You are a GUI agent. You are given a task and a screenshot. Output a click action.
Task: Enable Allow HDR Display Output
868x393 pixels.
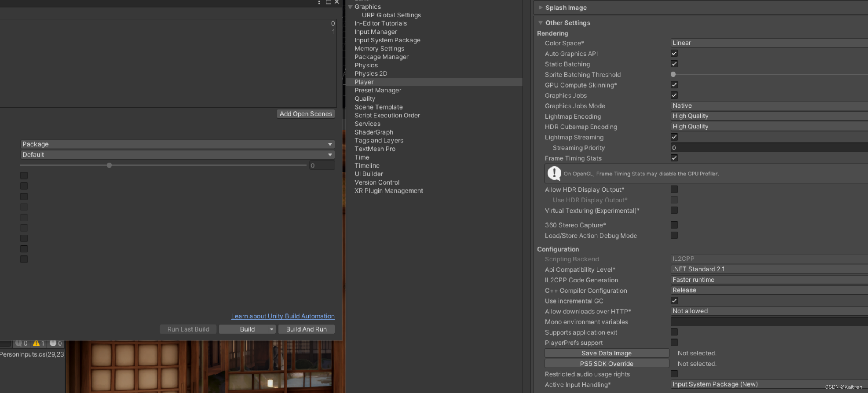pos(674,189)
